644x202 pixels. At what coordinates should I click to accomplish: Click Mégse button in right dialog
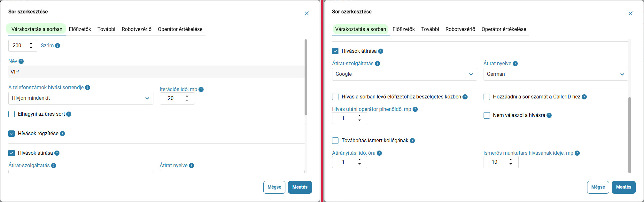pyautogui.click(x=598, y=187)
